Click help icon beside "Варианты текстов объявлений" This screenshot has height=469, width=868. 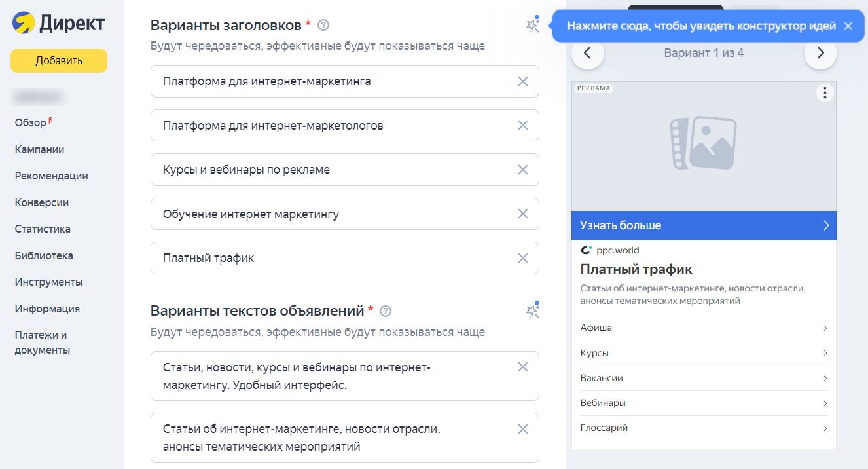coord(386,311)
